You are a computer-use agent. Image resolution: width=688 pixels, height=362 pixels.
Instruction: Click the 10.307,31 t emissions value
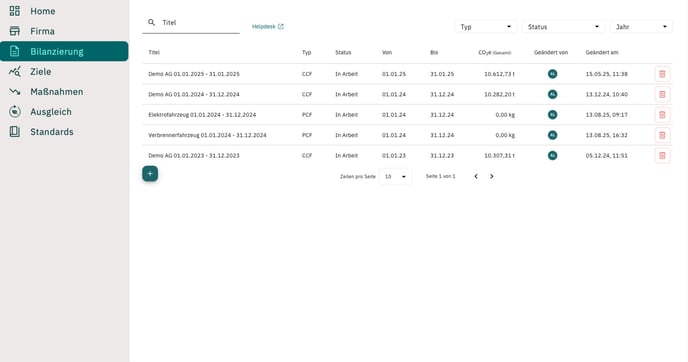499,156
